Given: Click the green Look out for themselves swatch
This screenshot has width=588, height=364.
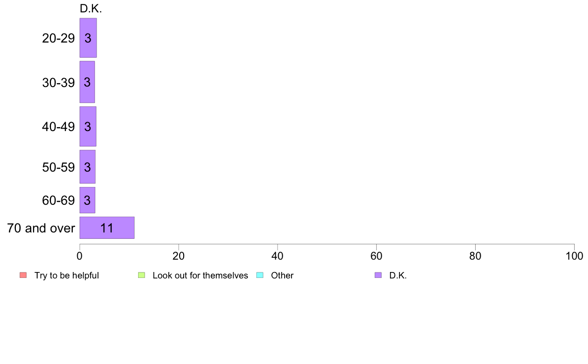Looking at the screenshot, I should [142, 275].
